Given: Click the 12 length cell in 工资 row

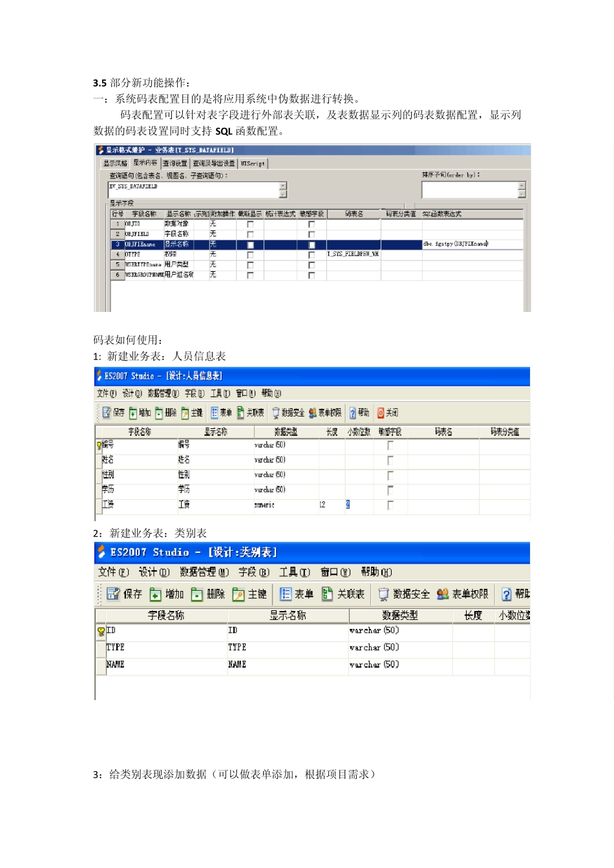Looking at the screenshot, I should (x=332, y=505).
